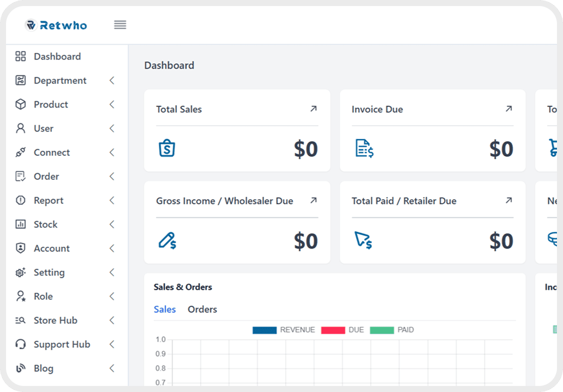Click the Total Sales $0 value
Screen dimensions: 563x392
[306, 149]
